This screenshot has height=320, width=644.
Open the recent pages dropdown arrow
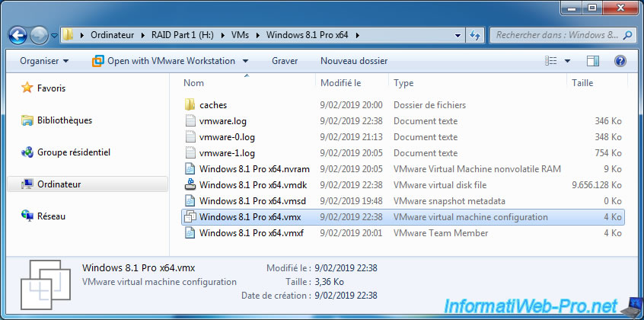(x=54, y=36)
